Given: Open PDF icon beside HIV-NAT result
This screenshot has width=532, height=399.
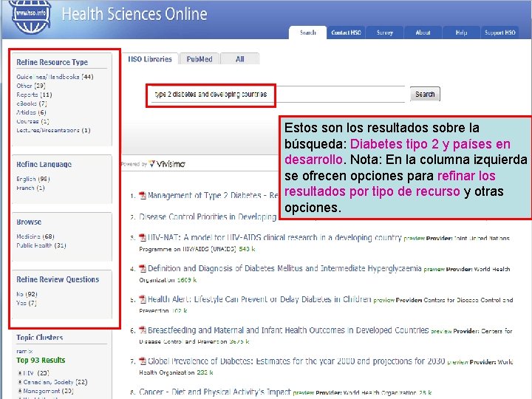Looking at the screenshot, I should 143,237.
